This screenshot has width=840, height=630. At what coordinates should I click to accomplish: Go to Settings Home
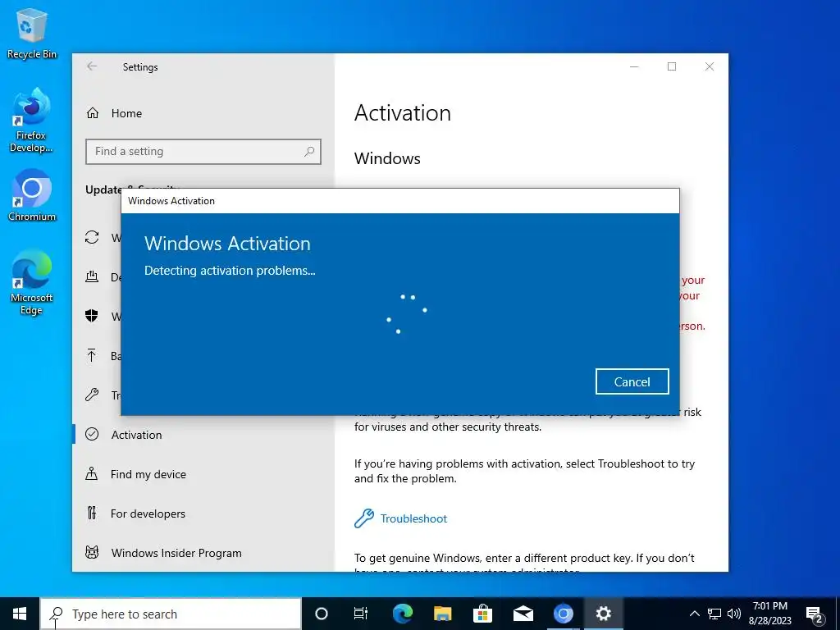pos(126,113)
